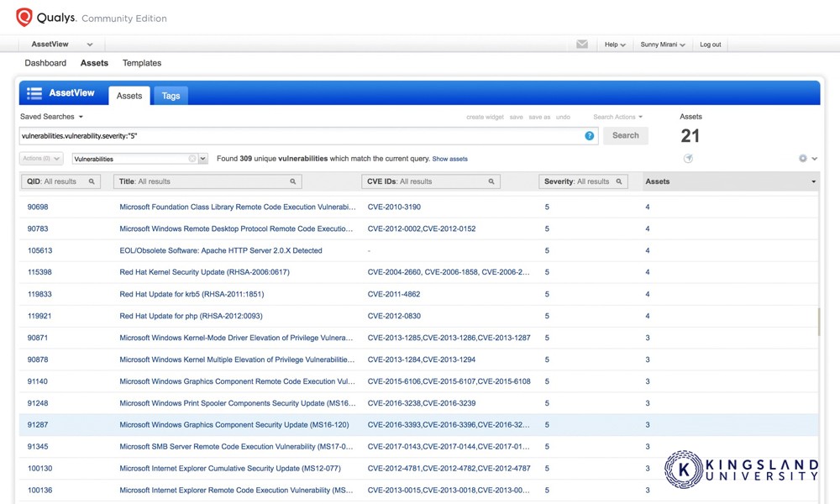The image size is (840, 504).
Task: Click QID 90783
Action: [38, 228]
